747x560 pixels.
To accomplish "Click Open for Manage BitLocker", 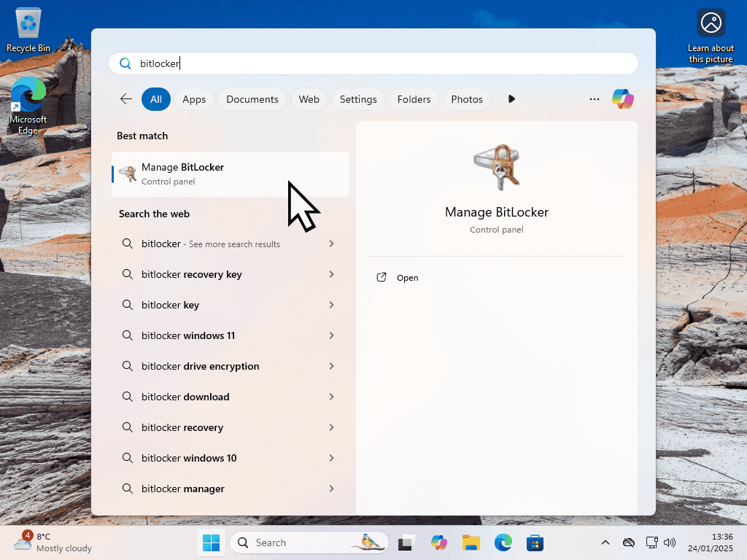I will pyautogui.click(x=407, y=278).
